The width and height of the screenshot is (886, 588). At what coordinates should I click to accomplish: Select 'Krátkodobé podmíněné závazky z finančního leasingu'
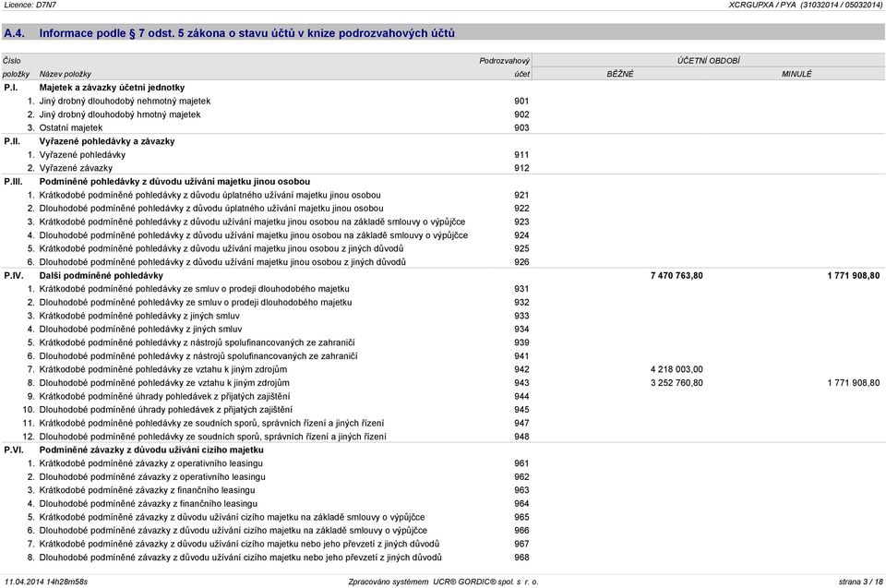click(147, 491)
